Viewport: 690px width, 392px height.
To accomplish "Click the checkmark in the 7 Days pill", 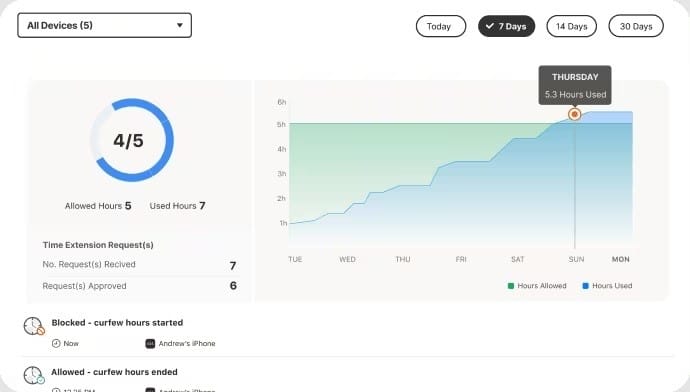I will click(x=489, y=26).
